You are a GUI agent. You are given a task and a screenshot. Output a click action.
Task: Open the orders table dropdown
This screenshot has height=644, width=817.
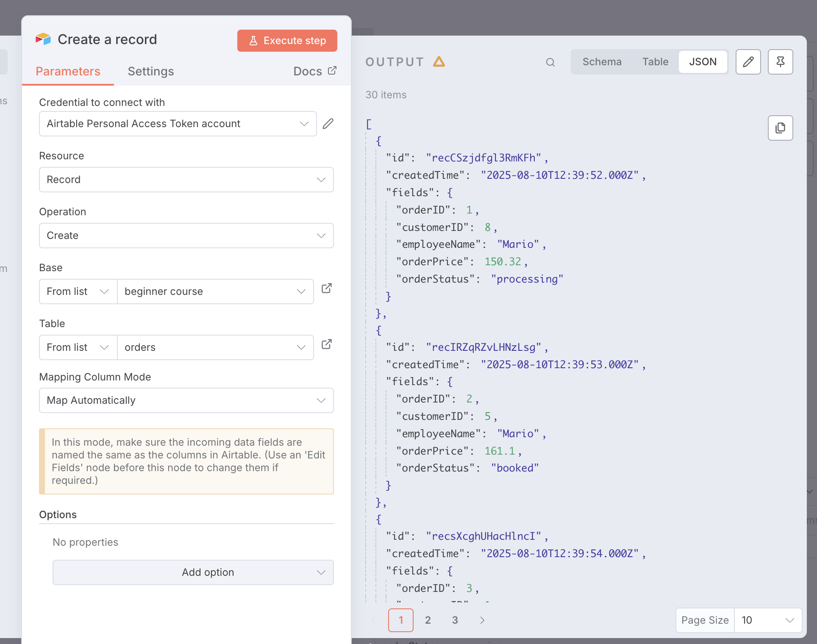215,347
